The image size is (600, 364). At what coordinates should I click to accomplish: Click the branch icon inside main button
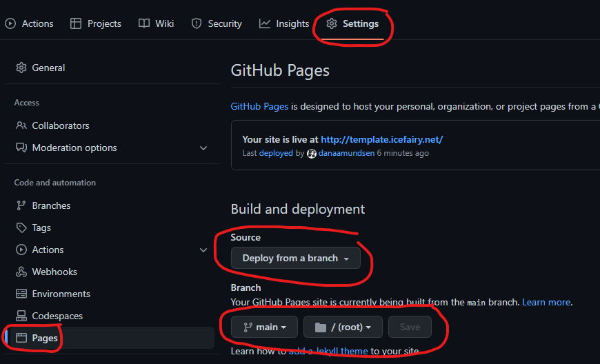click(248, 327)
